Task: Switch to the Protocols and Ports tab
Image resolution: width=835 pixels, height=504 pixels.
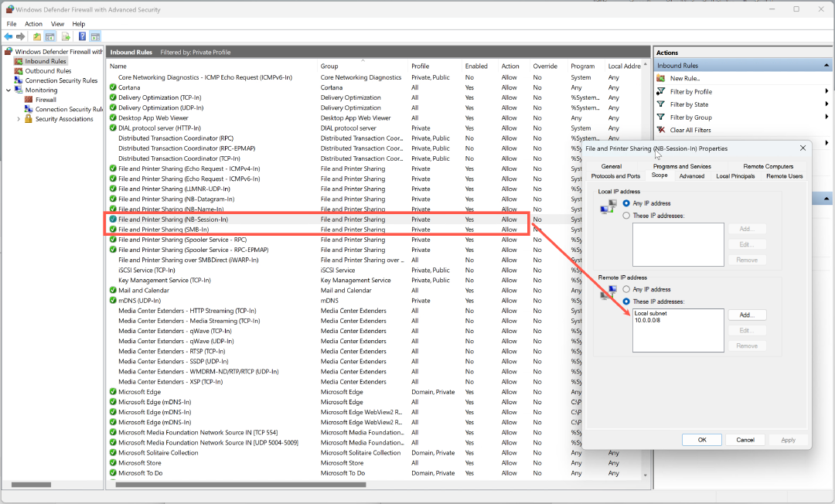Action: coord(615,176)
